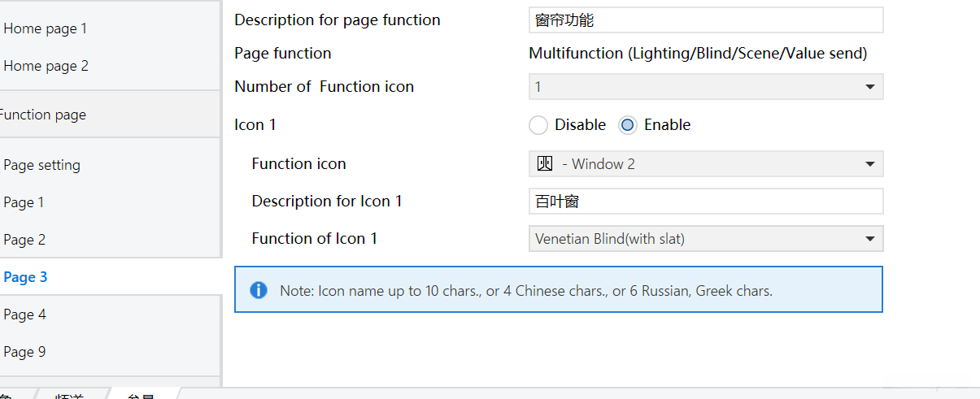Open Page setting in sidebar
This screenshot has height=399, width=980.
pyautogui.click(x=42, y=166)
